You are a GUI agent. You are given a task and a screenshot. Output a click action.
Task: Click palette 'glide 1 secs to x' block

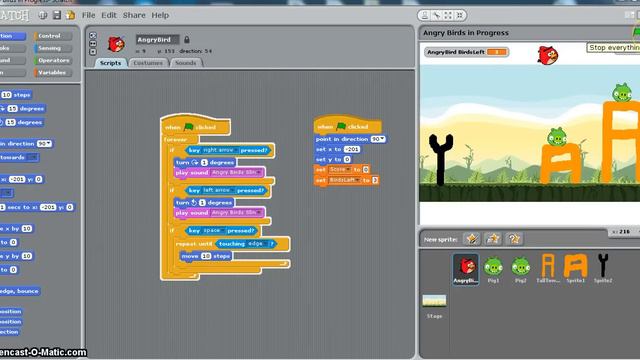(37, 207)
